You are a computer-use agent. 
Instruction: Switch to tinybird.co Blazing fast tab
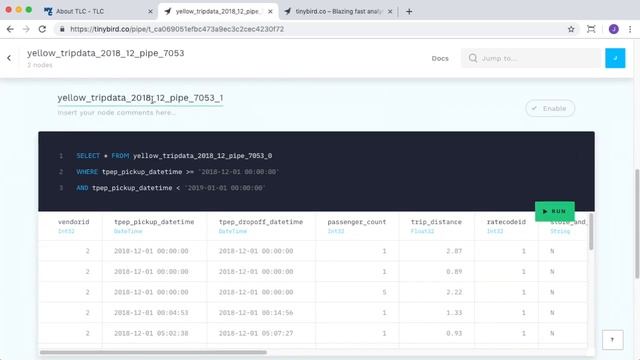pos(339,11)
